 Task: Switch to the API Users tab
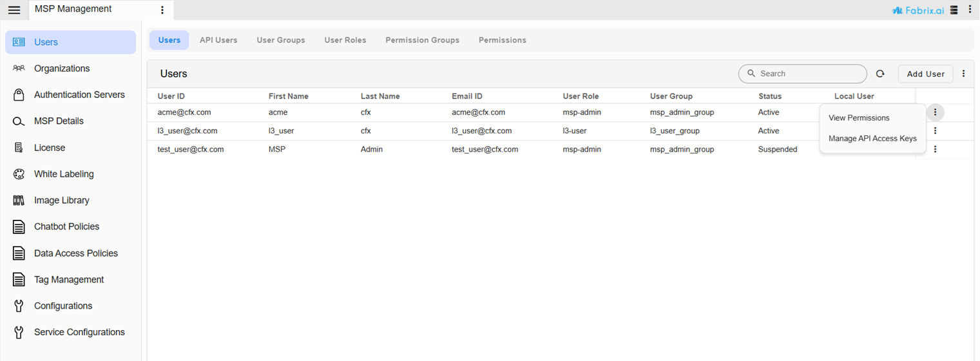(x=218, y=40)
